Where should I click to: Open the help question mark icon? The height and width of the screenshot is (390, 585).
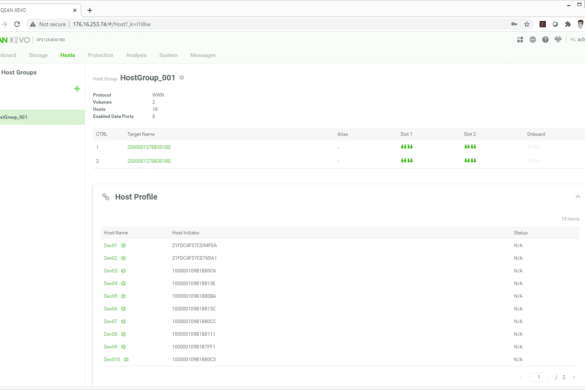545,40
